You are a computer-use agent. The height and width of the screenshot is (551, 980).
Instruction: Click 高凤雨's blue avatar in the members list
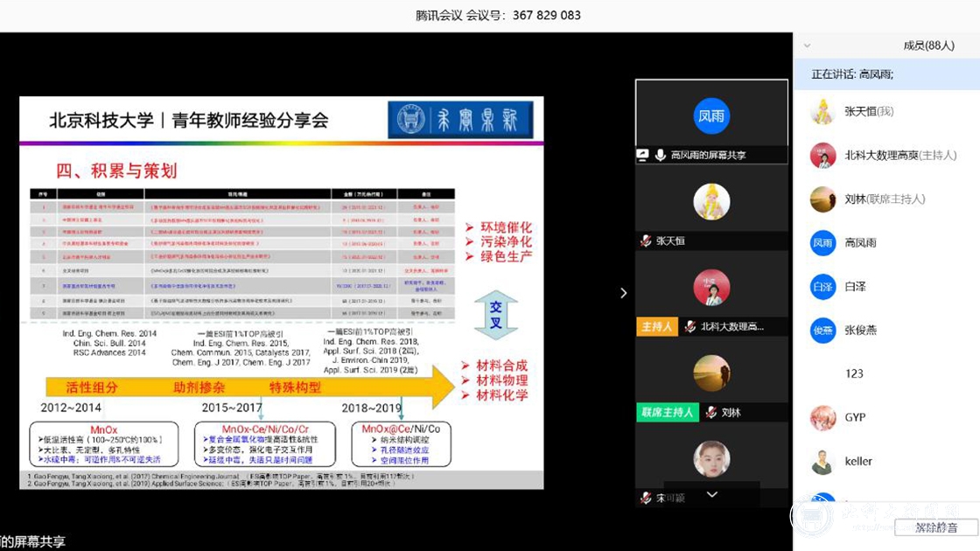tap(822, 242)
